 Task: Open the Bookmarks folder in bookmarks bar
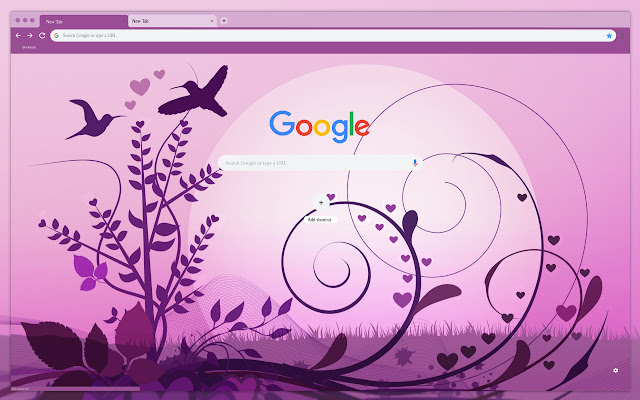click(27, 47)
